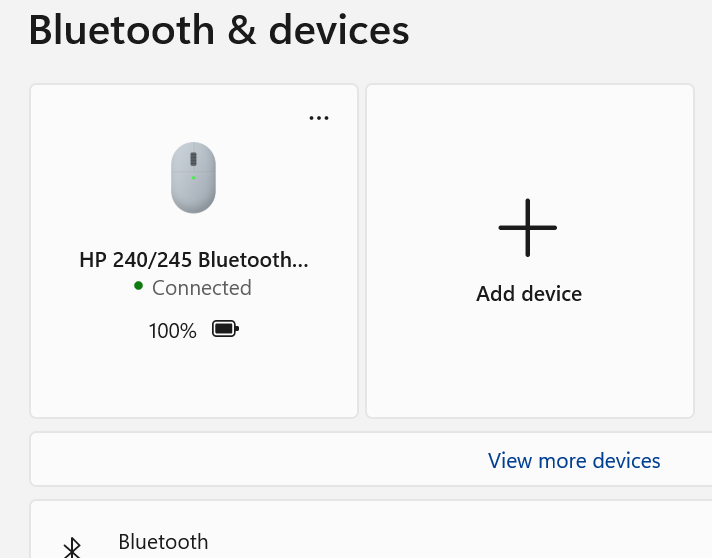
Task: Click the battery level icon
Action: pos(225,329)
